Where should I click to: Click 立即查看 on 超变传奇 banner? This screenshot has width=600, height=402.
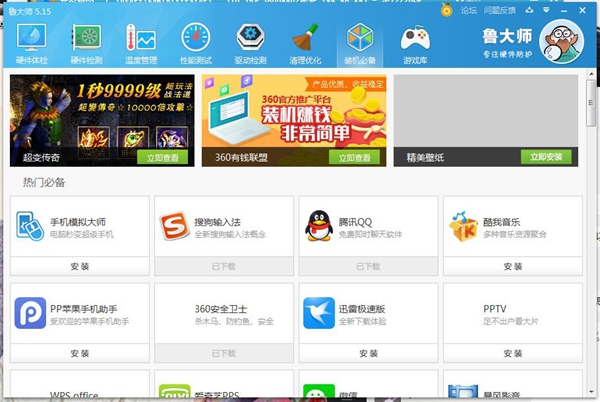tap(162, 158)
